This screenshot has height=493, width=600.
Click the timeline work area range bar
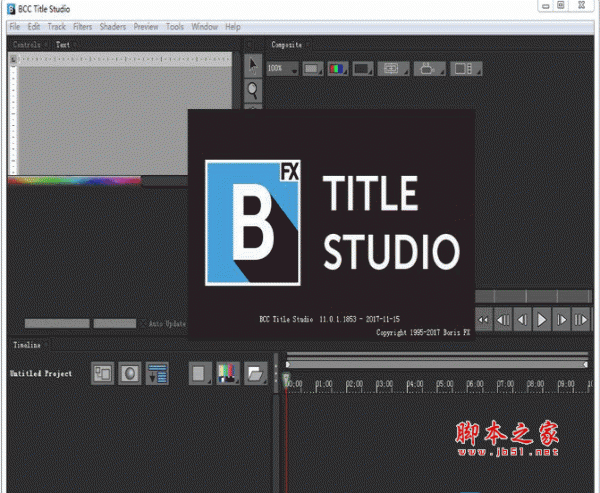[437, 364]
